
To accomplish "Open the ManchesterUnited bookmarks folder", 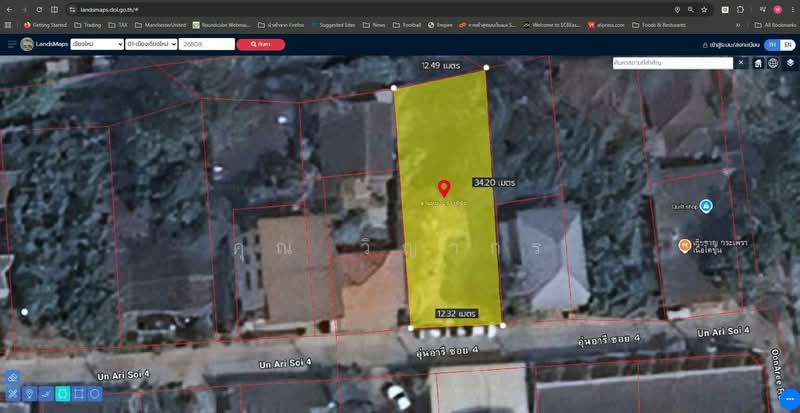I will point(160,25).
